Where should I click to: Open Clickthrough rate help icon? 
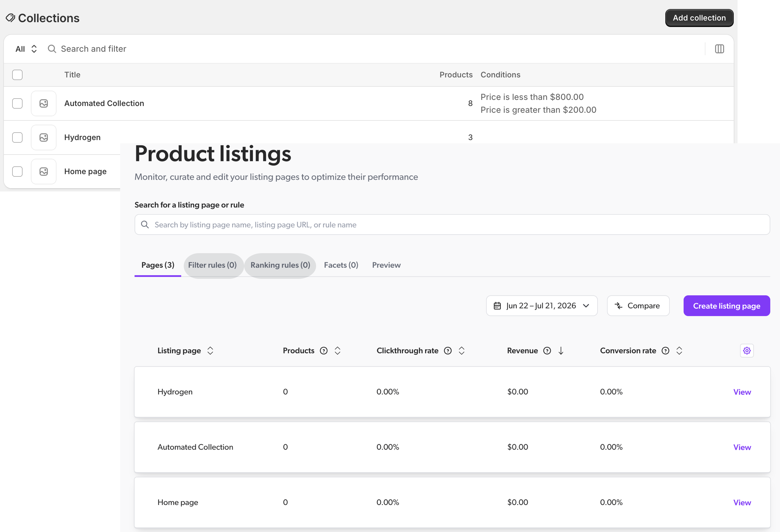[448, 351]
